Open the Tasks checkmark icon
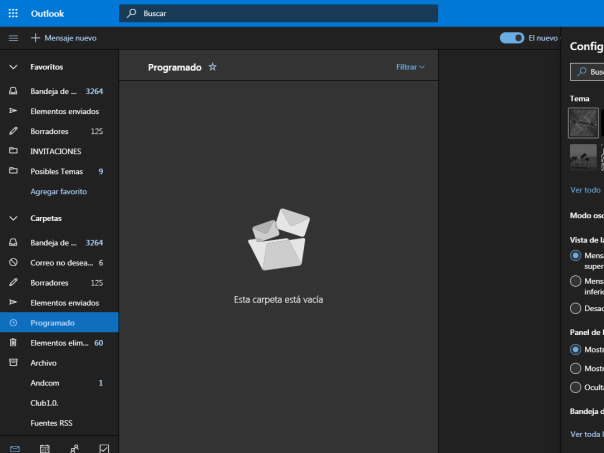 tap(104, 449)
